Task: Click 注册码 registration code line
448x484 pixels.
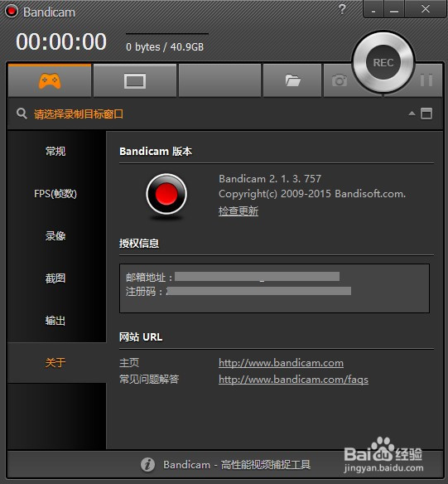Action: 238,291
